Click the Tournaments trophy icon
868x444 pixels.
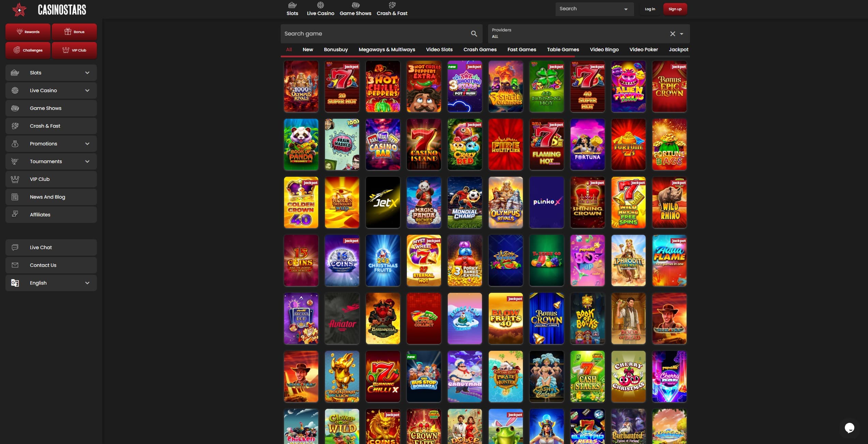[x=15, y=161]
